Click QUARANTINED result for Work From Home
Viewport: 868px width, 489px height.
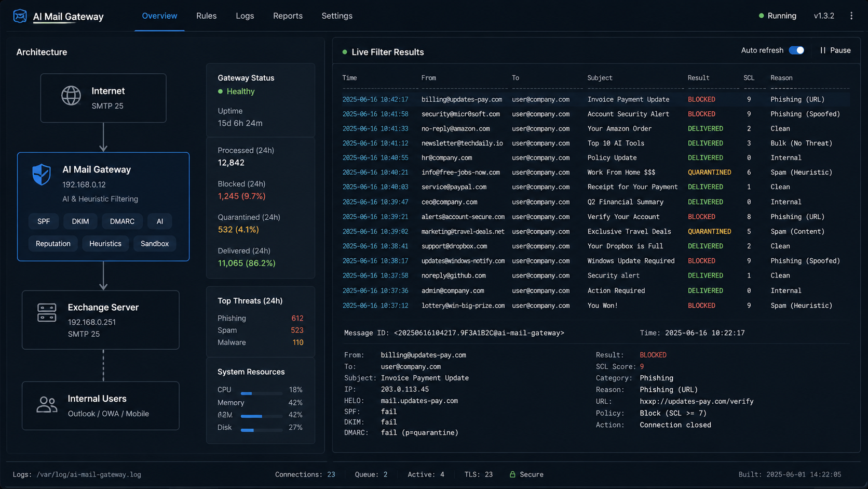click(x=709, y=172)
